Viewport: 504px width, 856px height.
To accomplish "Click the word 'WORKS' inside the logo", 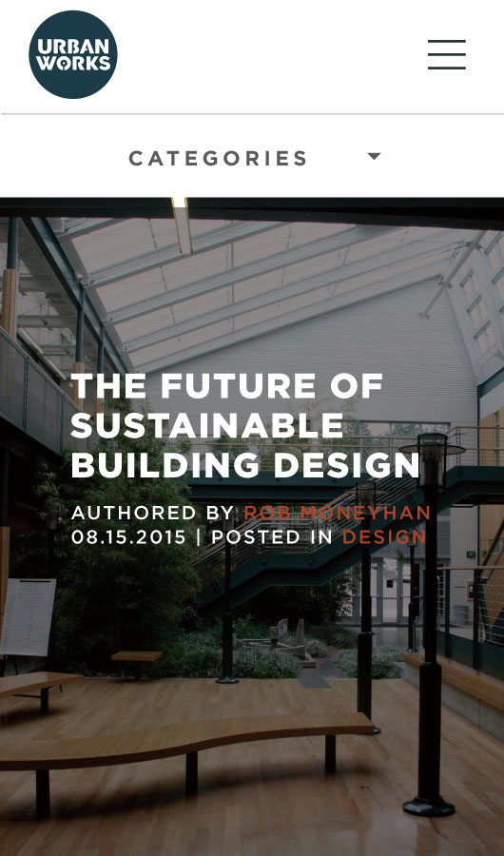I will (73, 64).
